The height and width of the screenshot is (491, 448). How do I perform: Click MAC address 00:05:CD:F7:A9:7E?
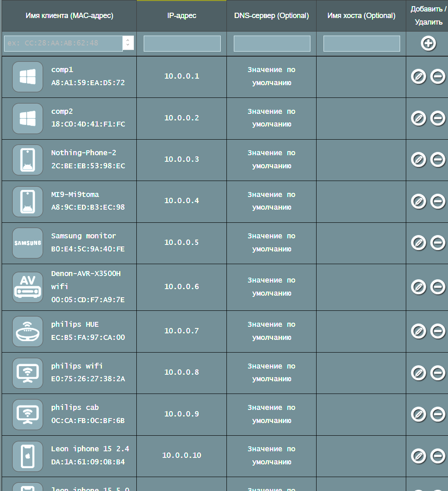coord(88,300)
